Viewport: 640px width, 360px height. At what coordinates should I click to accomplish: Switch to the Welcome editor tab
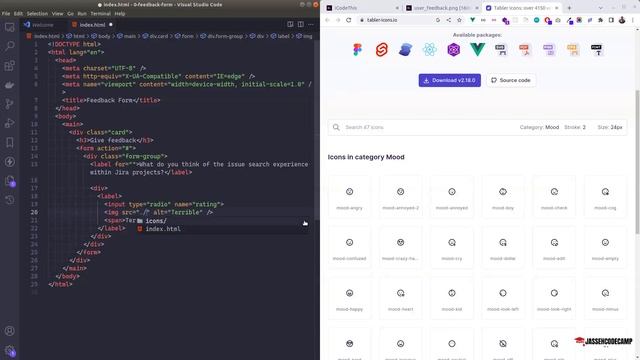point(43,25)
